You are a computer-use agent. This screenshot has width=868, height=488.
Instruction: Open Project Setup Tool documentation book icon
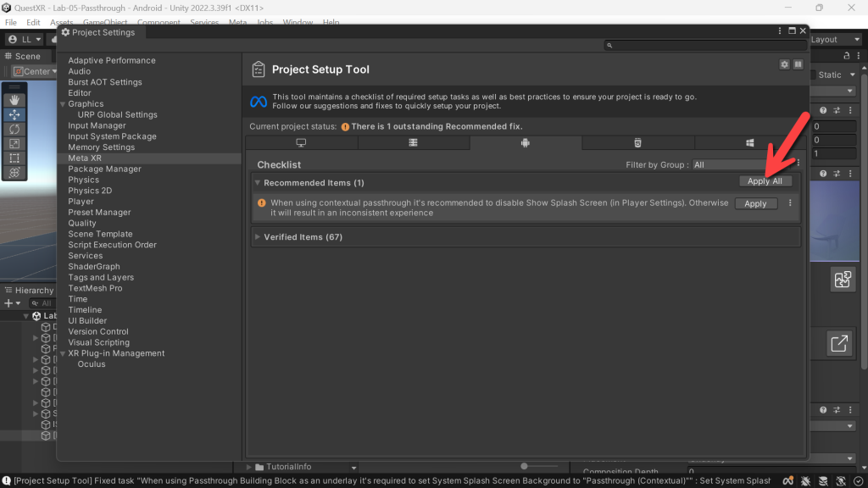(x=798, y=64)
